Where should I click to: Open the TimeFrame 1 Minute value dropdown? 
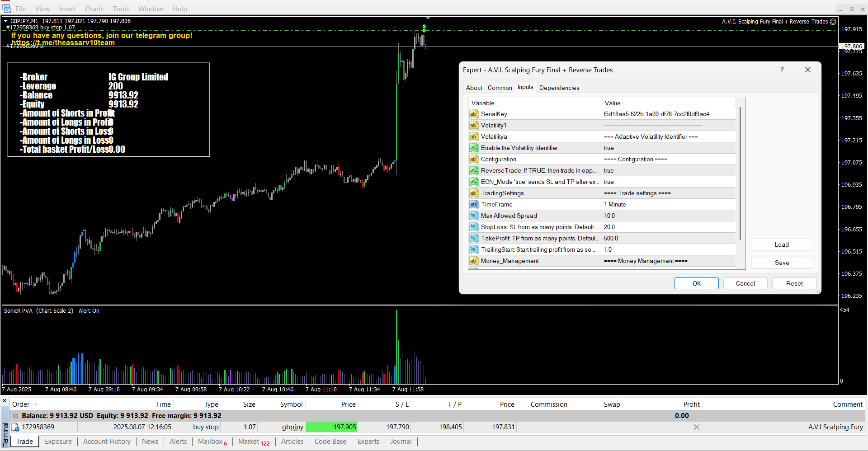[668, 205]
